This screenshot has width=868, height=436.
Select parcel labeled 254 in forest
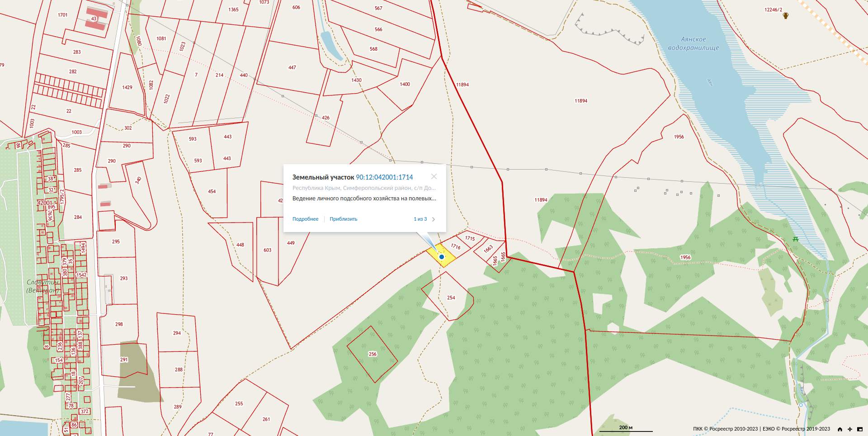click(x=451, y=298)
